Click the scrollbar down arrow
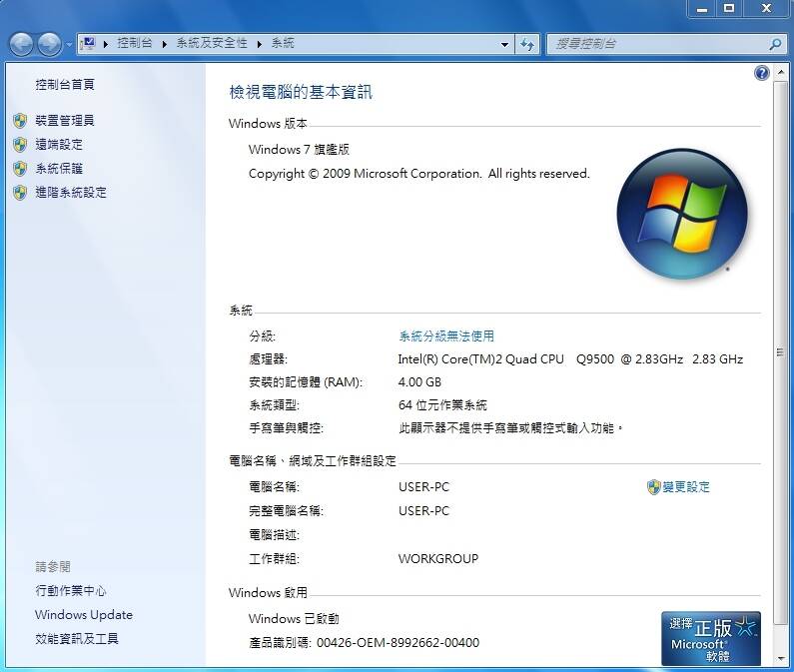The width and height of the screenshot is (794, 672). [781, 659]
